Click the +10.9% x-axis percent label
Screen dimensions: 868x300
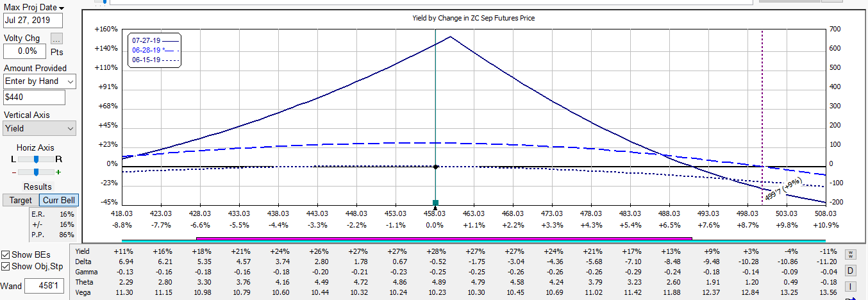coord(826,225)
